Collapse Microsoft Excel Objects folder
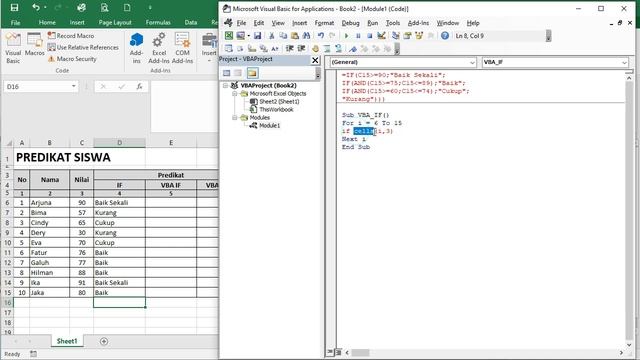Viewport: 640px width, 360px height. click(235, 93)
